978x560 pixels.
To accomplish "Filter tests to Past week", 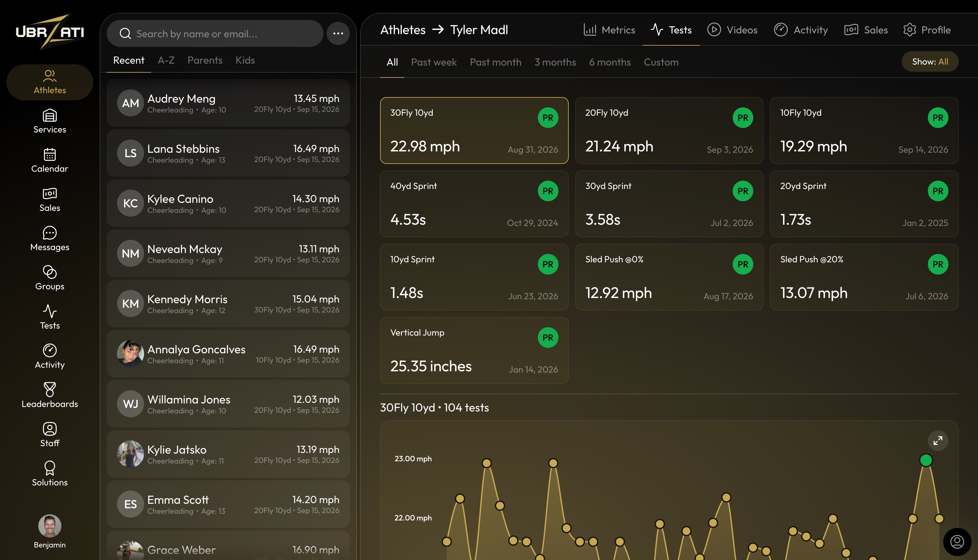I will 433,62.
